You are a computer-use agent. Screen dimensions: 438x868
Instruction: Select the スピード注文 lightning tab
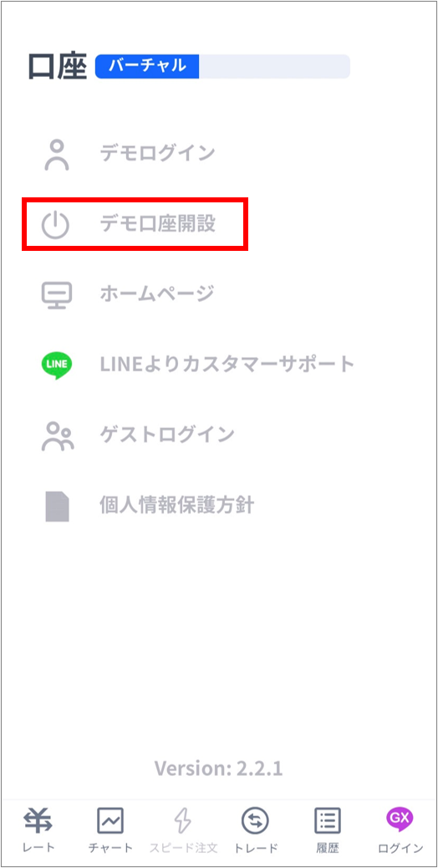click(183, 830)
